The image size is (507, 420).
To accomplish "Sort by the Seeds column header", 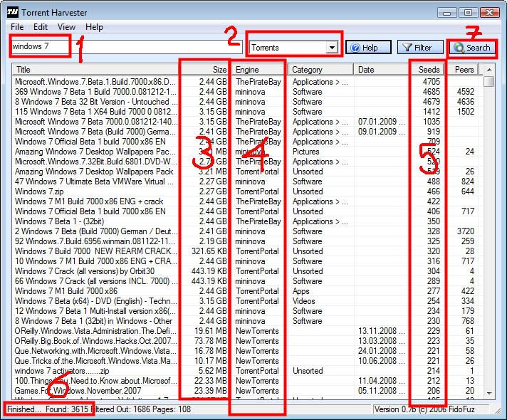I will (x=428, y=70).
